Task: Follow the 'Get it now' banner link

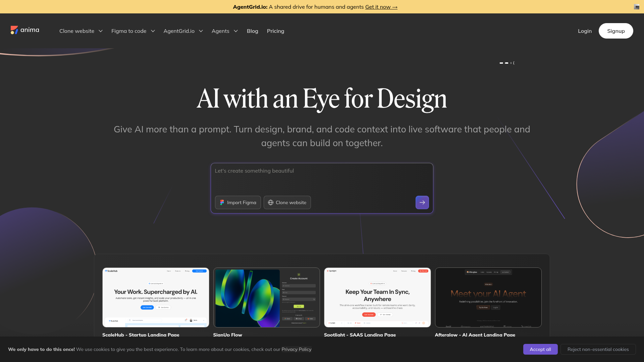Action: pyautogui.click(x=381, y=7)
